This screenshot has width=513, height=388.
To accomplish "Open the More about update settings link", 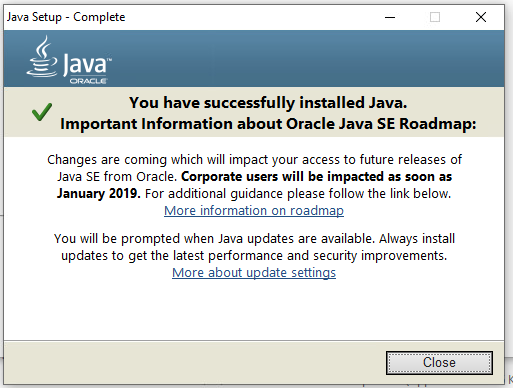I will point(254,273).
